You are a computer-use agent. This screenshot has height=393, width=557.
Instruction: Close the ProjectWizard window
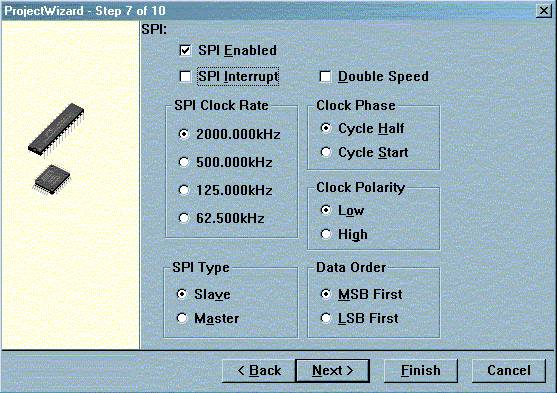tap(544, 11)
